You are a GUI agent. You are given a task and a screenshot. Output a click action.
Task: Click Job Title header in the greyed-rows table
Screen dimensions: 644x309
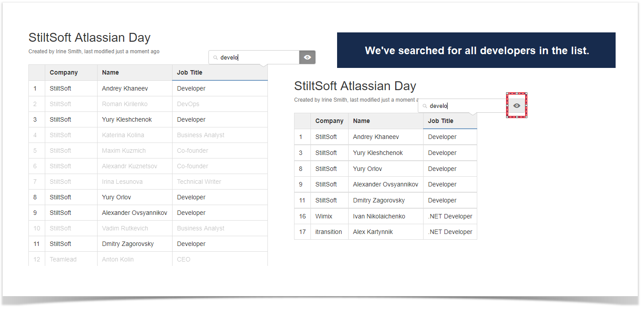click(220, 72)
